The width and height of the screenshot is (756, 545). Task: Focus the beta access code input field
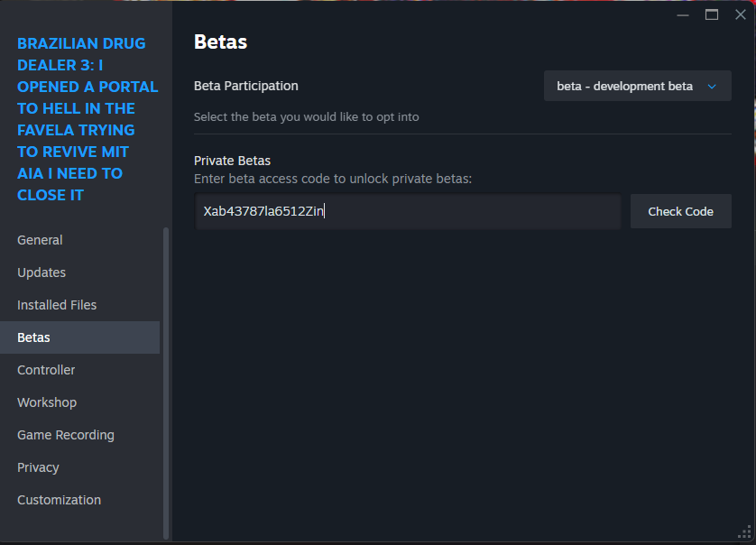pyautogui.click(x=408, y=211)
